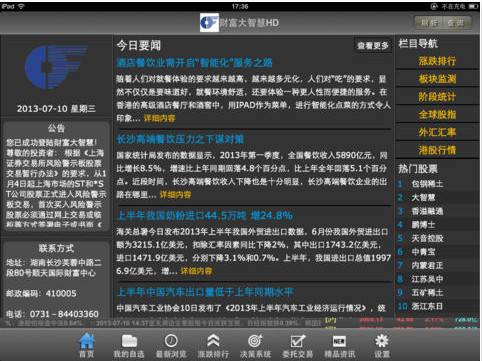Open the 委托交易 checkmark icon
The width and height of the screenshot is (482, 361).
(298, 341)
